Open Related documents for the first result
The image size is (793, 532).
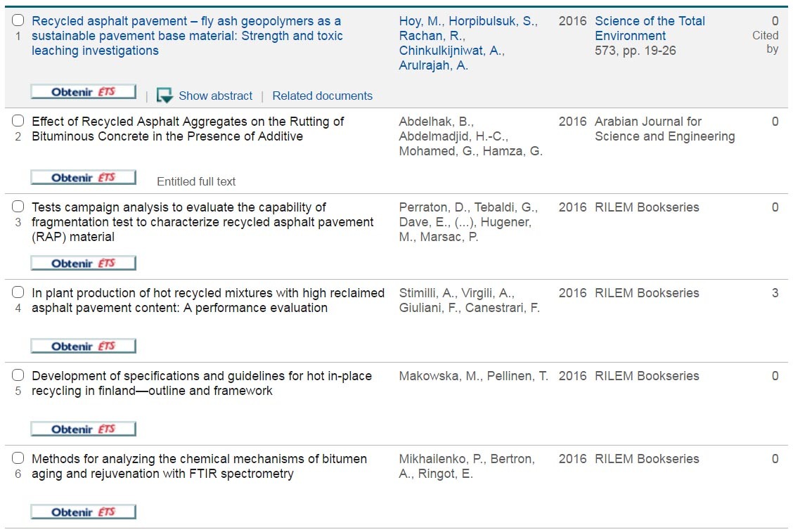[x=322, y=96]
